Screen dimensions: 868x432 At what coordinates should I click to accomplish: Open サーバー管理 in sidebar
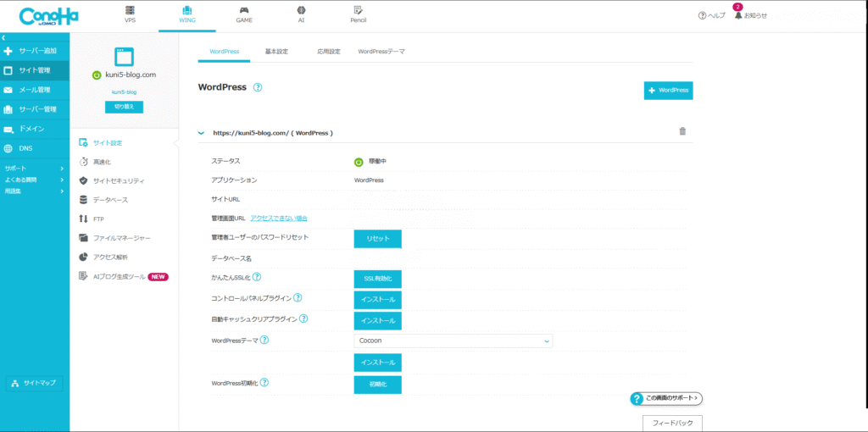pyautogui.click(x=35, y=109)
